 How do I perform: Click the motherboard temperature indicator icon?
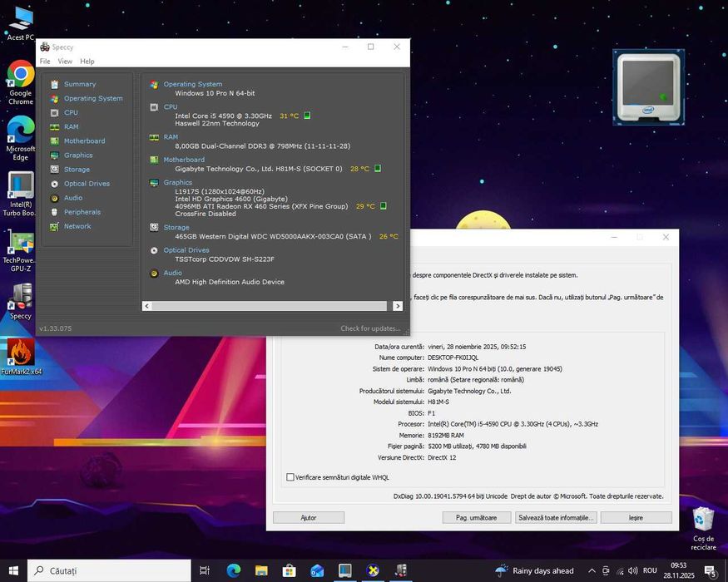click(378, 169)
